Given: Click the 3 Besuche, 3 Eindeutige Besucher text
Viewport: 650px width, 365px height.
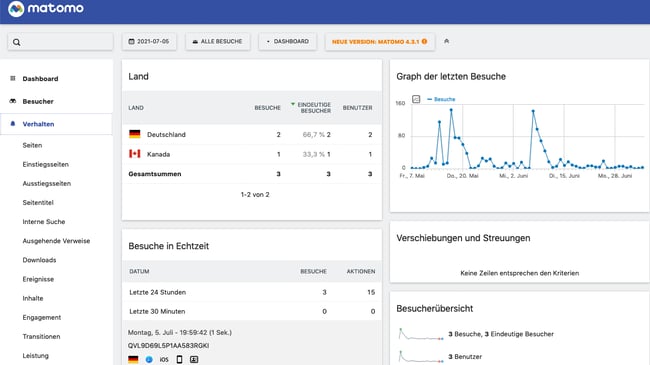Looking at the screenshot, I should (501, 334).
